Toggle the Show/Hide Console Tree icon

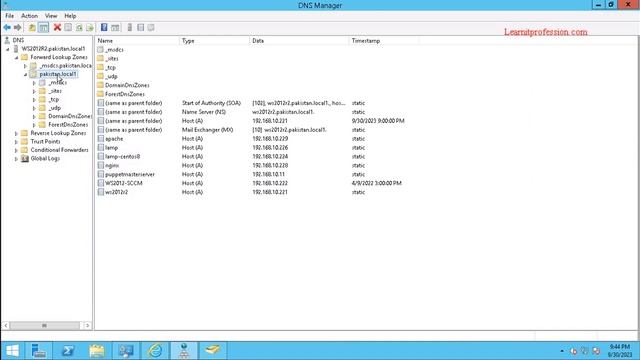43,27
